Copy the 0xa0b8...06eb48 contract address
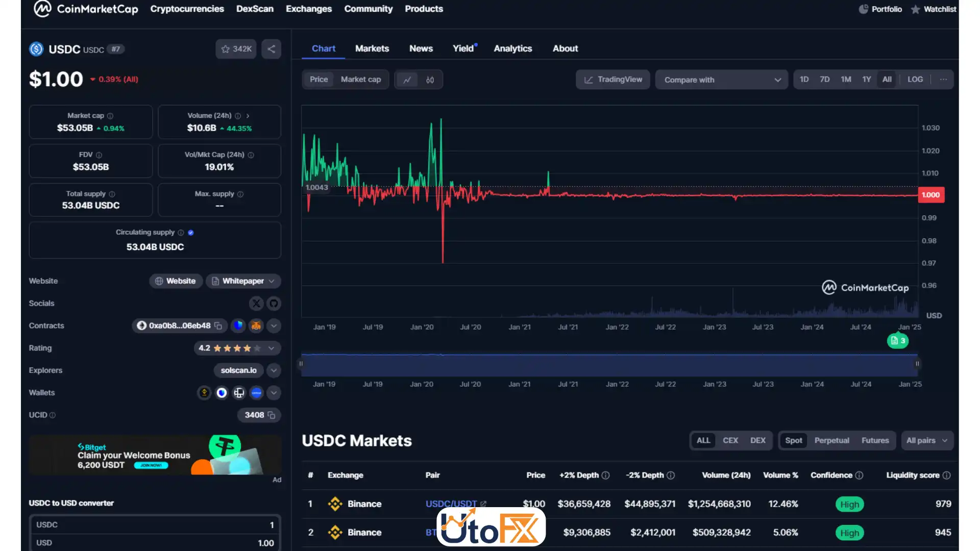980x551 pixels. (x=218, y=325)
